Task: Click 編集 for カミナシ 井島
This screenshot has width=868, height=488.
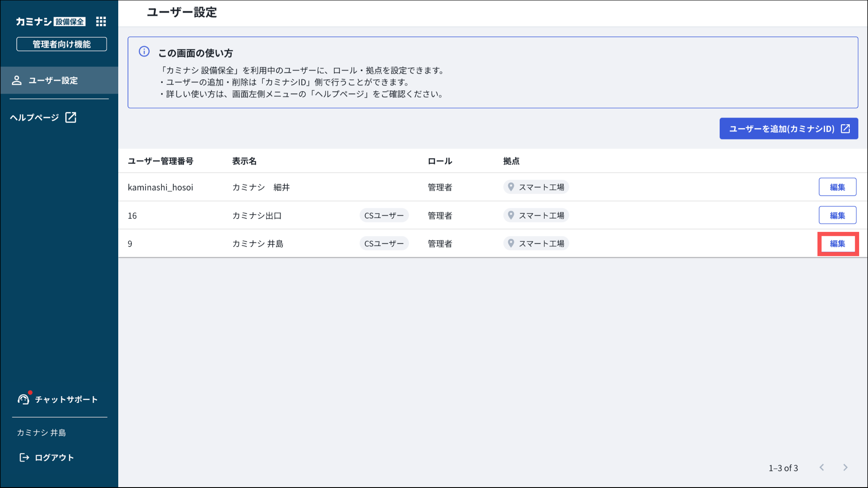Action: point(837,244)
